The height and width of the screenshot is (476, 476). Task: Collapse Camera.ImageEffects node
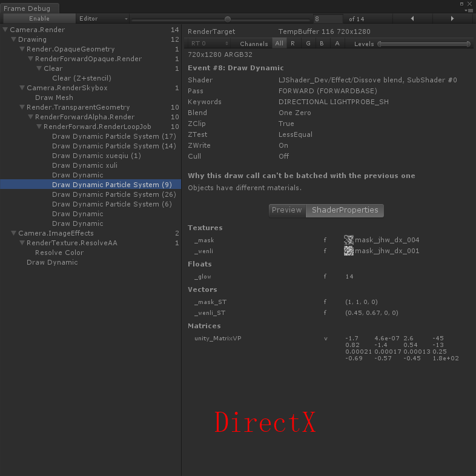point(14,233)
